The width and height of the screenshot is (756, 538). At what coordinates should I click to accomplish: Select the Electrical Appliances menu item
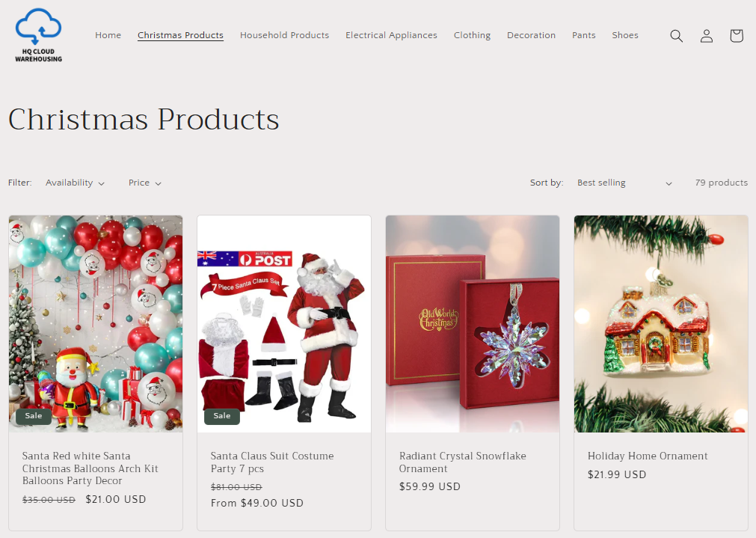click(x=392, y=35)
